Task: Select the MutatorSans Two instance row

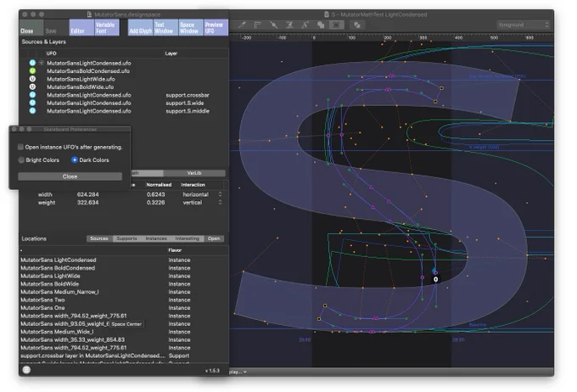Action: (x=125, y=300)
